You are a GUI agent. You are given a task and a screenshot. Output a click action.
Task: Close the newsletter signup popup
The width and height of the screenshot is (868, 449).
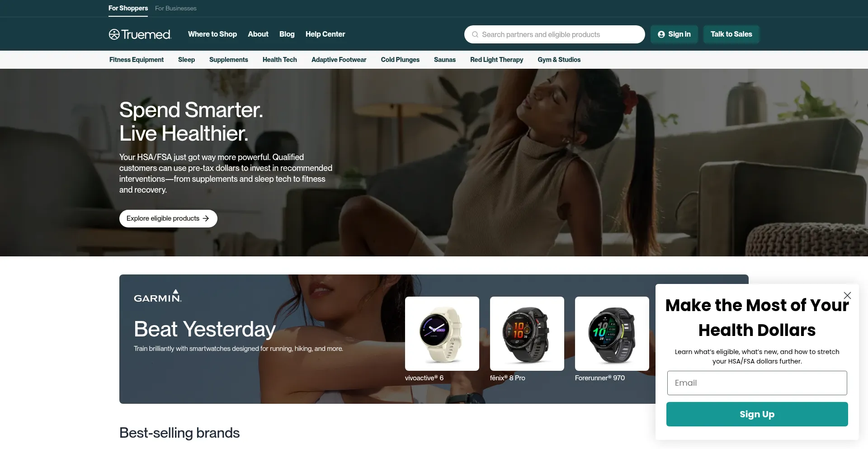[847, 295]
